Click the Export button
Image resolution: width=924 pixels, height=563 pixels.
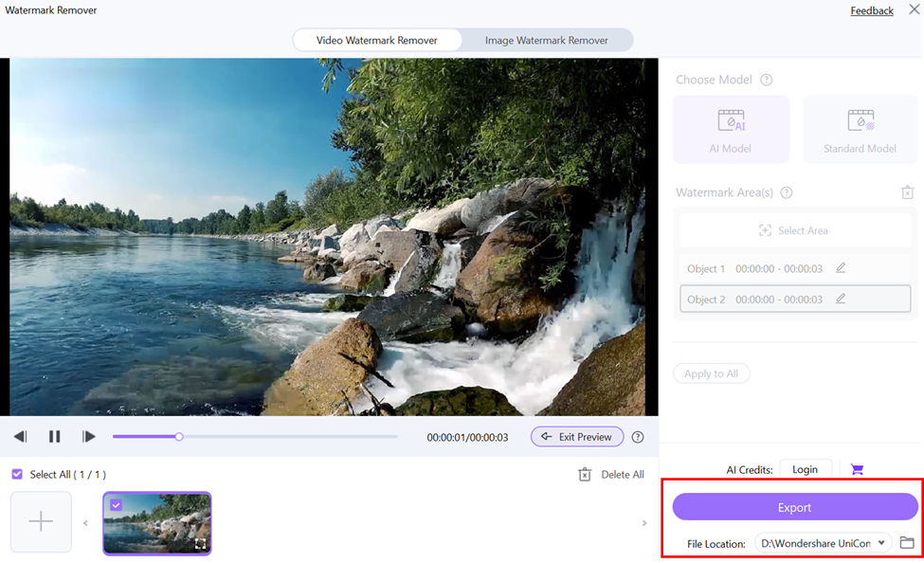(795, 507)
